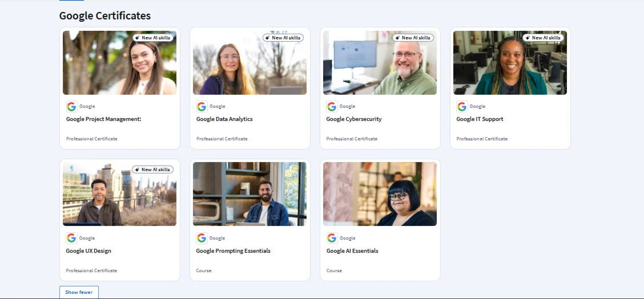The image size is (644, 299).
Task: Open the Google AI Essentials title link
Action: (x=352, y=251)
